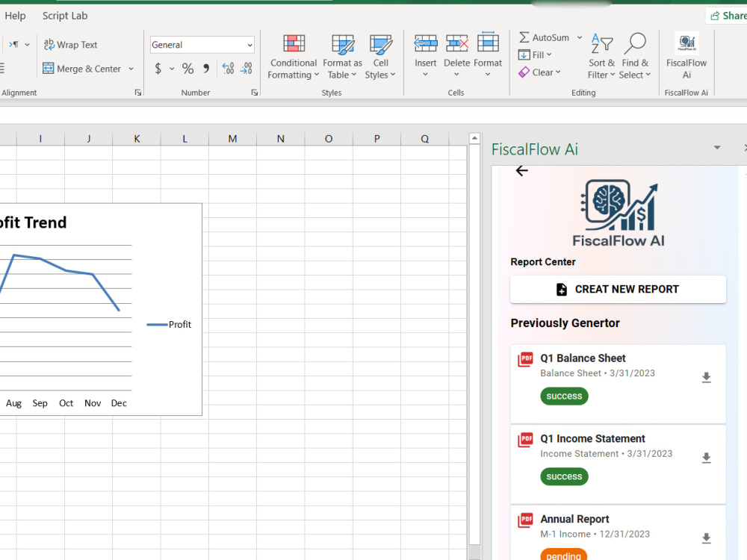This screenshot has width=747, height=560.
Task: Open Merge & Center dropdown arrow
Action: [x=131, y=69]
